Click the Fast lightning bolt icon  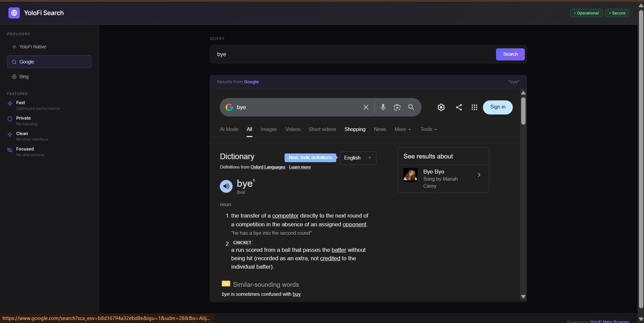coord(10,104)
